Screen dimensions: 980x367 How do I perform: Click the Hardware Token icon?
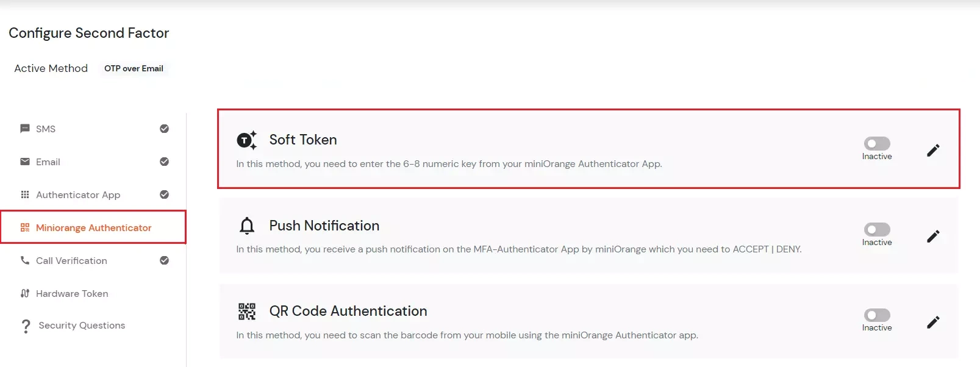(x=24, y=293)
